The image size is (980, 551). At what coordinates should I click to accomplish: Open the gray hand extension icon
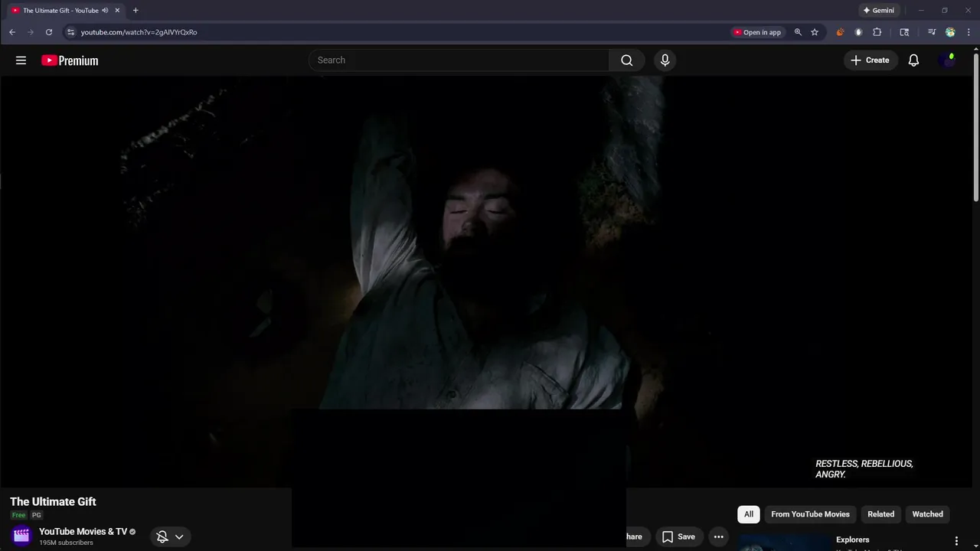coord(858,32)
